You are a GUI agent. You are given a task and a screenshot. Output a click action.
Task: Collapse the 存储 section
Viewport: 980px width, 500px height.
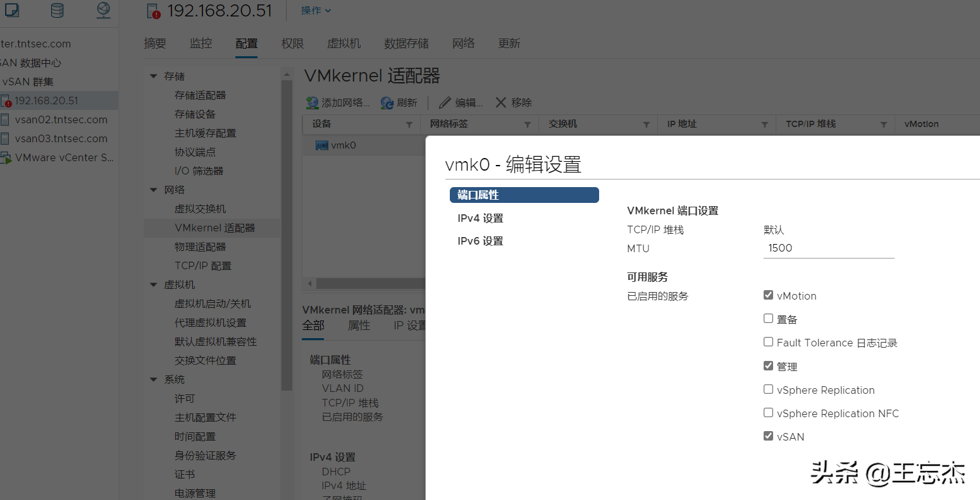(153, 76)
